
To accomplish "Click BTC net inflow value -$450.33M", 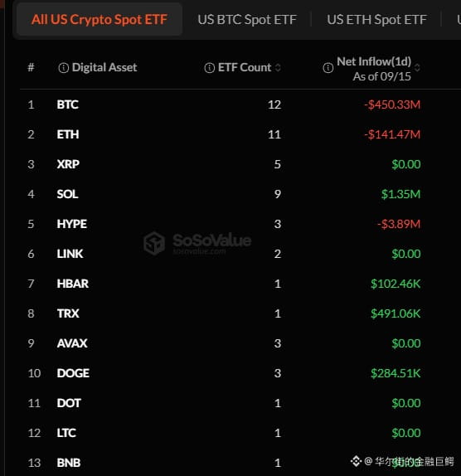I will point(392,104).
